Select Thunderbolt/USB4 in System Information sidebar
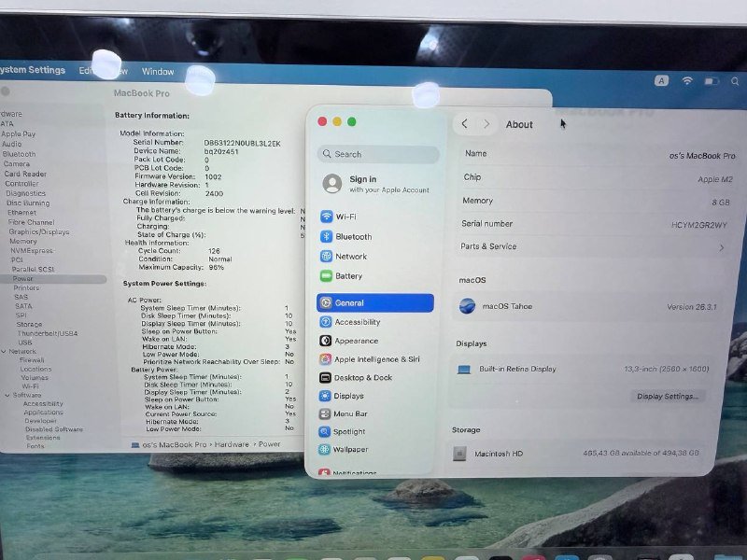Image resolution: width=747 pixels, height=560 pixels. pos(48,333)
